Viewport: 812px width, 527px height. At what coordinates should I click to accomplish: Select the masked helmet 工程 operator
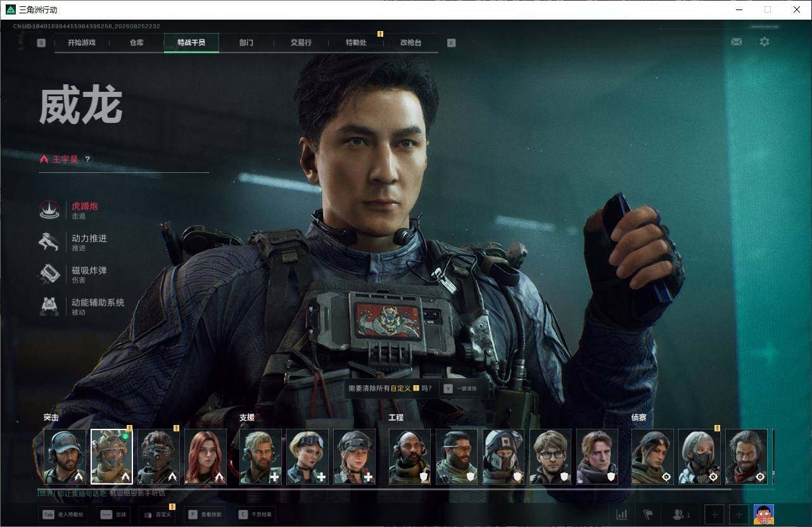click(x=504, y=457)
